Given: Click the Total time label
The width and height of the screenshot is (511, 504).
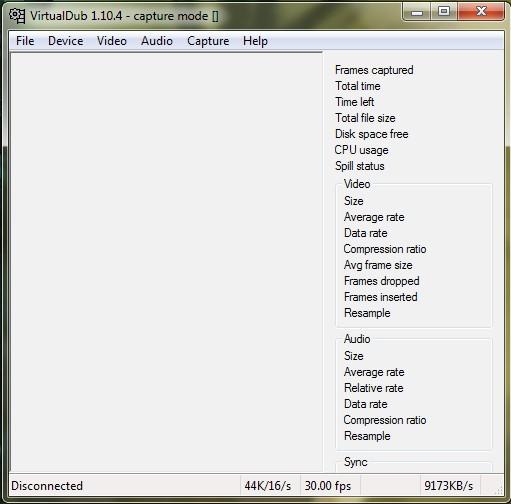Looking at the screenshot, I should click(x=358, y=86).
